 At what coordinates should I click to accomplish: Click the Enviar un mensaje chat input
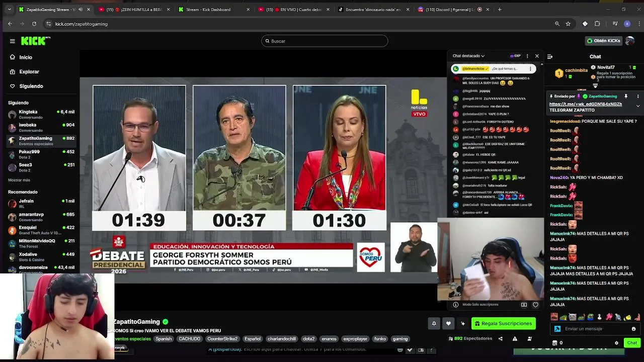coord(596,329)
